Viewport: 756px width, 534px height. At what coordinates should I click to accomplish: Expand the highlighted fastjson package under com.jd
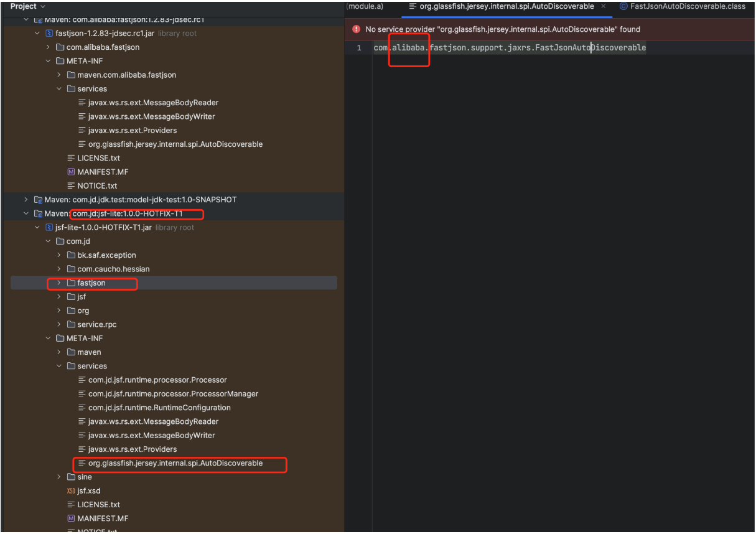point(59,283)
